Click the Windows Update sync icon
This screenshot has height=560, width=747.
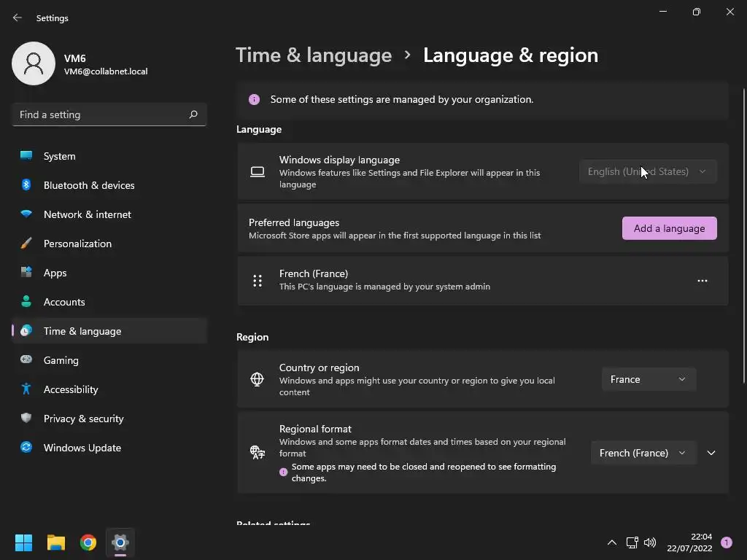(x=26, y=447)
